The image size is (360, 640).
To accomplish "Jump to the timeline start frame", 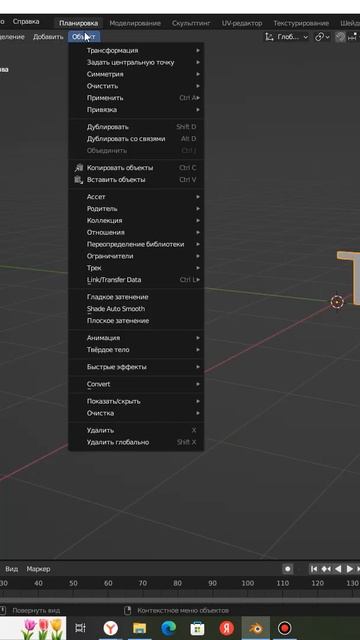I will point(314,569).
